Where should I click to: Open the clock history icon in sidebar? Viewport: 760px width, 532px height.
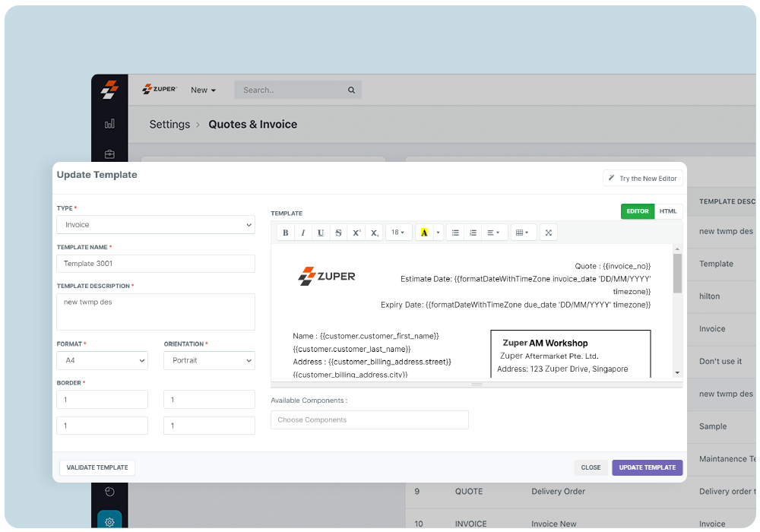click(x=109, y=491)
